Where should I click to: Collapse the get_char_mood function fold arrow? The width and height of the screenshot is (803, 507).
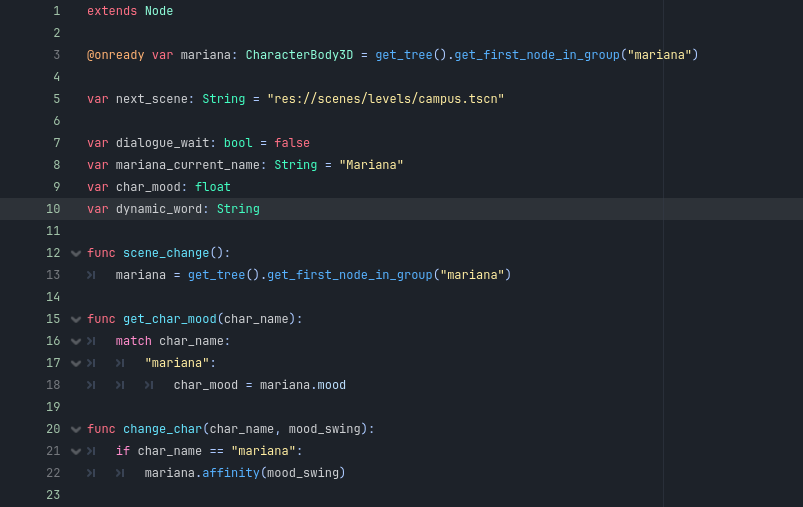(x=76, y=319)
